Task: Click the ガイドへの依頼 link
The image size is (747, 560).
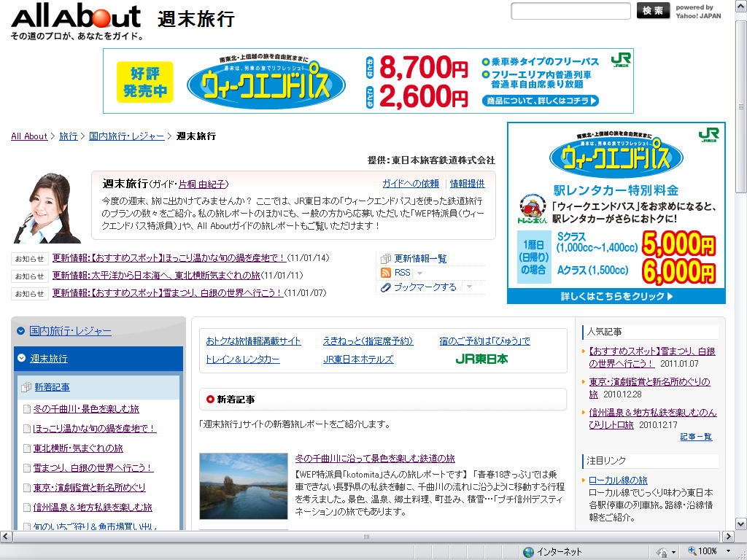Action: coord(411,184)
